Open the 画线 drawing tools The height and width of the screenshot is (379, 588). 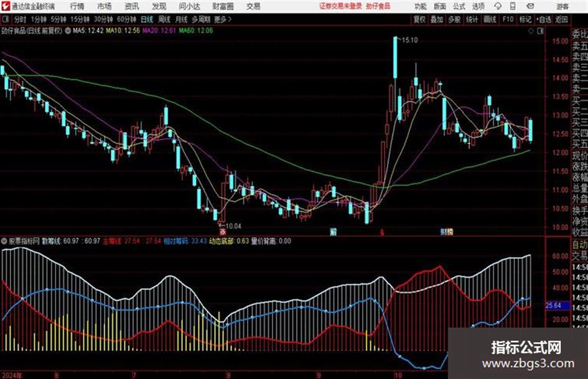point(490,19)
